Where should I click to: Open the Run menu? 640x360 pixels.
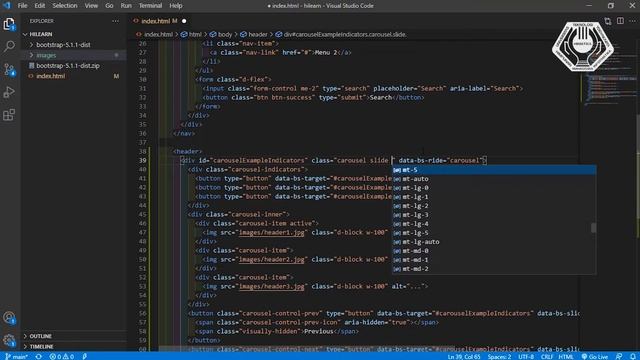[126, 6]
